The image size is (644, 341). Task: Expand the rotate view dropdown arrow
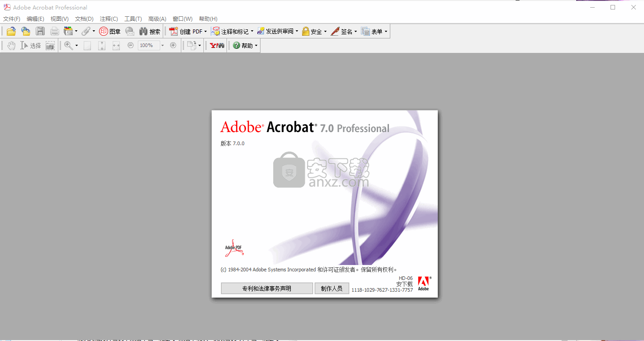(199, 45)
